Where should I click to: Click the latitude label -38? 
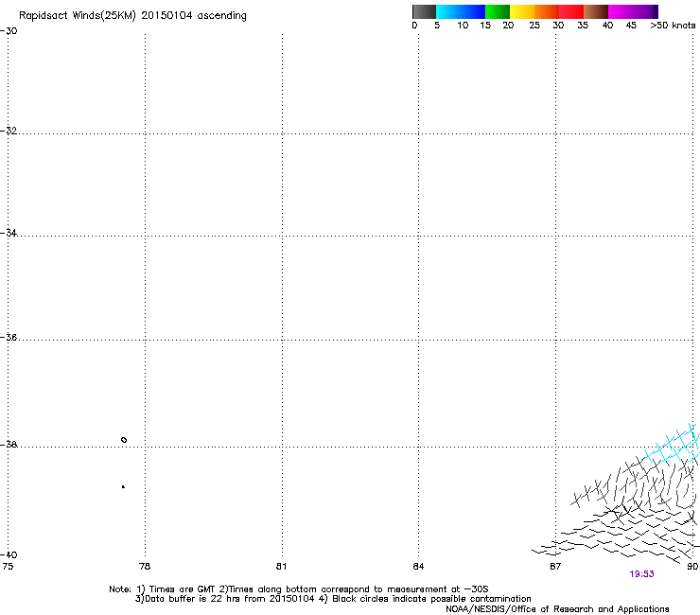[x=9, y=445]
